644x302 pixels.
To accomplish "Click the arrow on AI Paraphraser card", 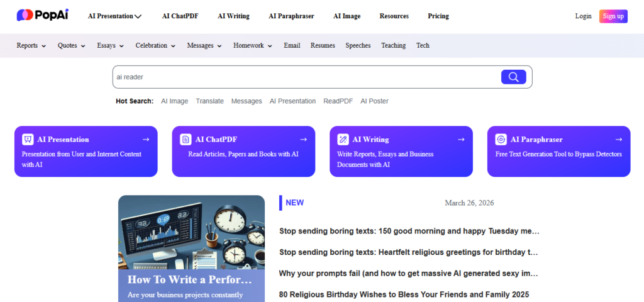I will [x=619, y=140].
